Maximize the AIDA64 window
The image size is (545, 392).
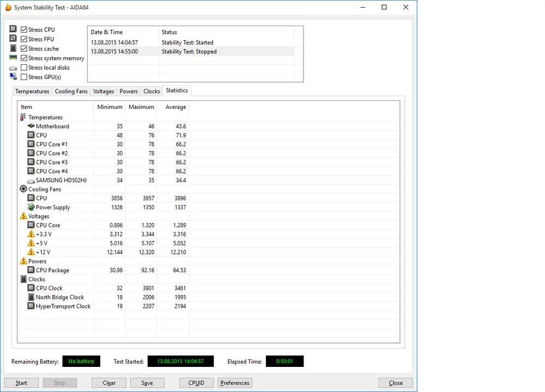point(384,7)
